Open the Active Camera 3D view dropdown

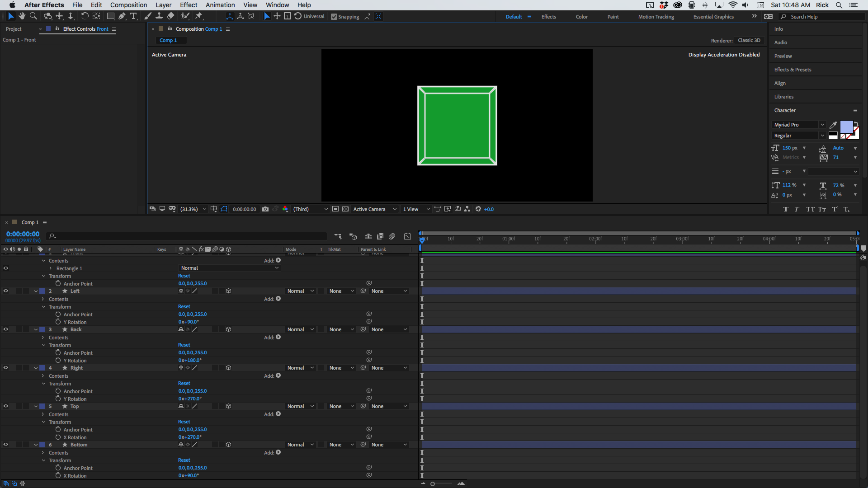pos(374,209)
